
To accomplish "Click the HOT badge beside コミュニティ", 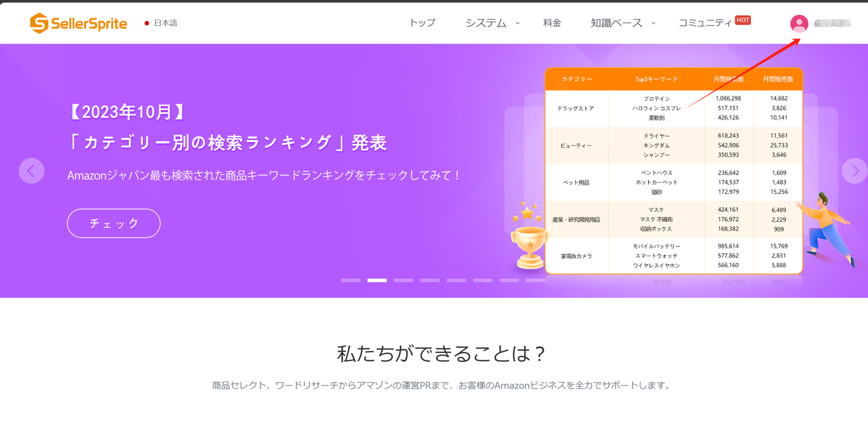I will [x=743, y=20].
